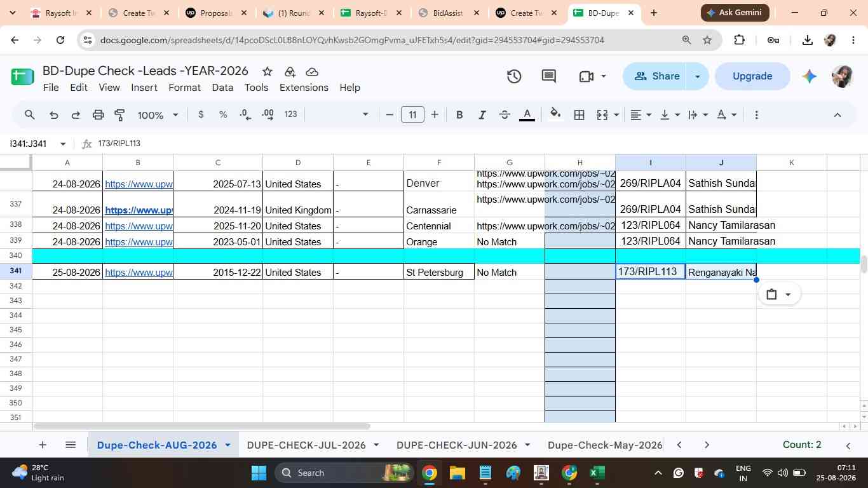Click the merge cells icon

(602, 115)
